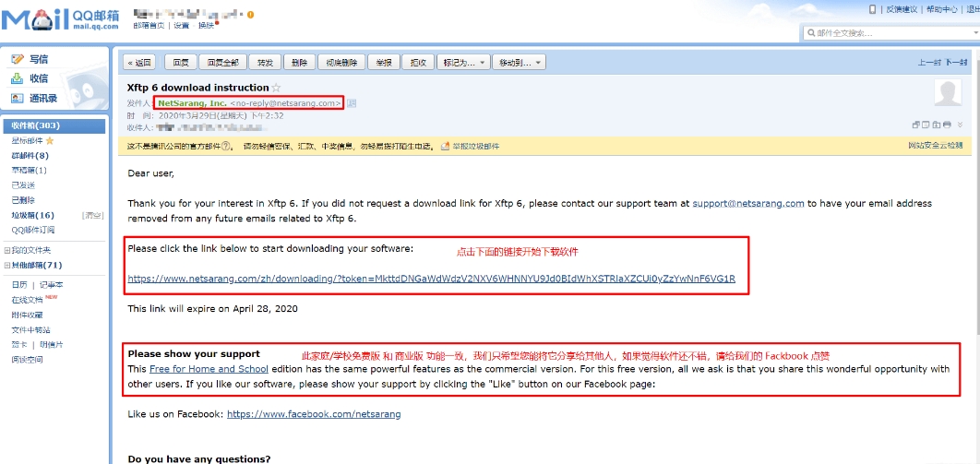Click the sender contact card icon
This screenshot has width=980, height=464.
pos(352,103)
